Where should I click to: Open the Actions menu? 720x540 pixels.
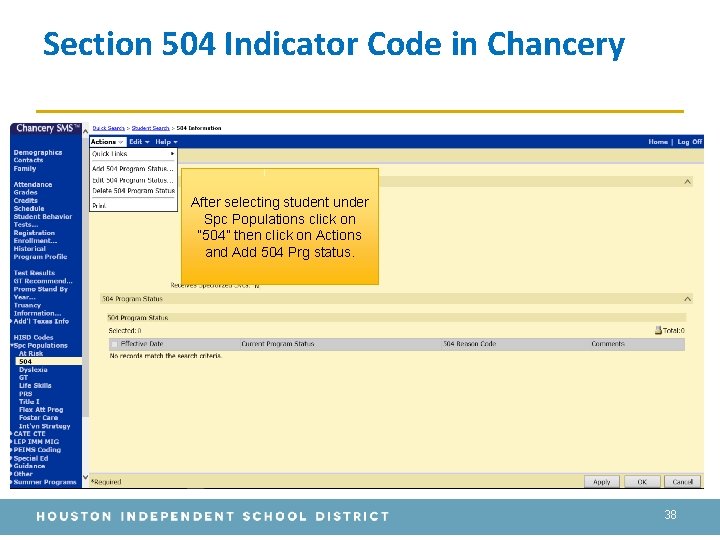107,142
